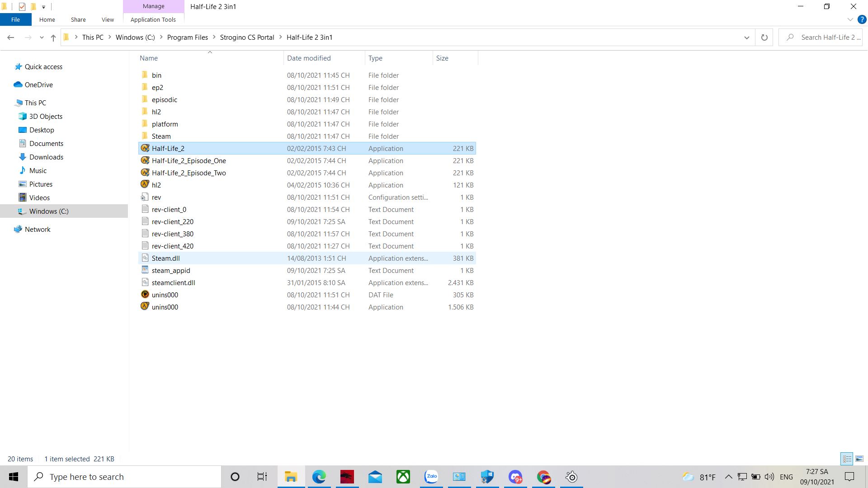This screenshot has width=868, height=488.
Task: Open Microsoft Edge from the taskbar
Action: pos(319,477)
